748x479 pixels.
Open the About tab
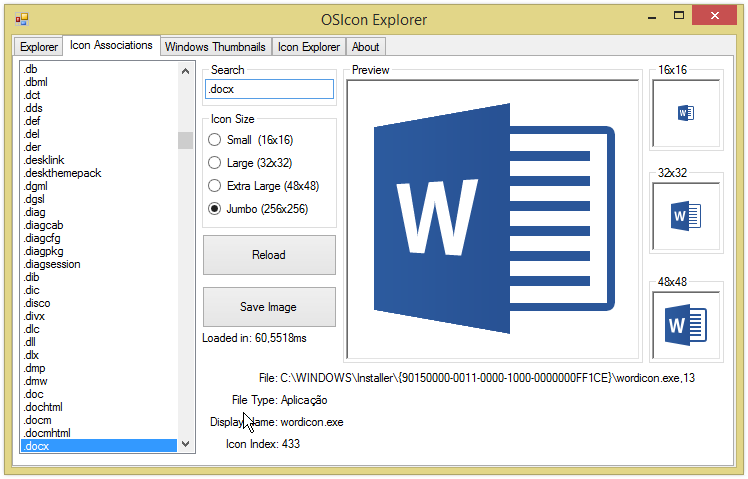point(365,47)
